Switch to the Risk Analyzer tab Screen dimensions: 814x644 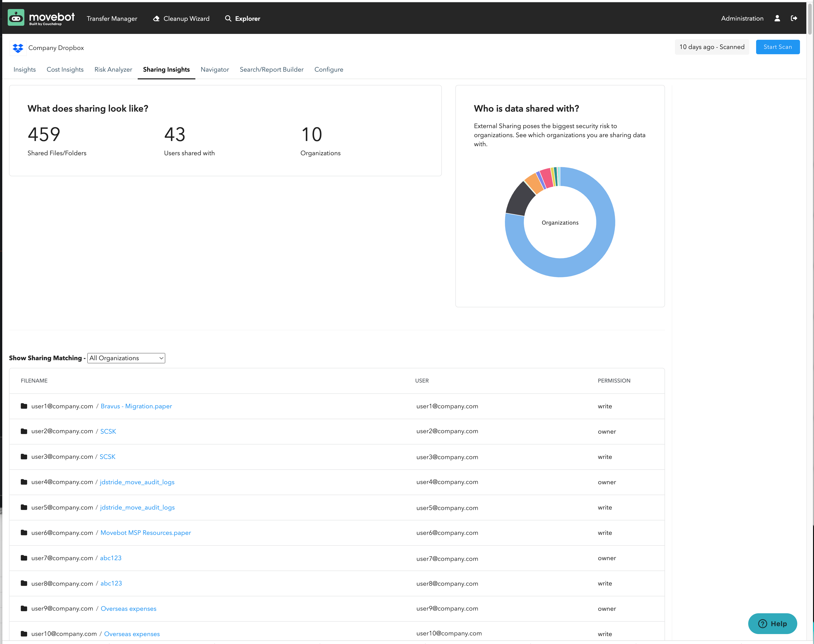pyautogui.click(x=113, y=69)
